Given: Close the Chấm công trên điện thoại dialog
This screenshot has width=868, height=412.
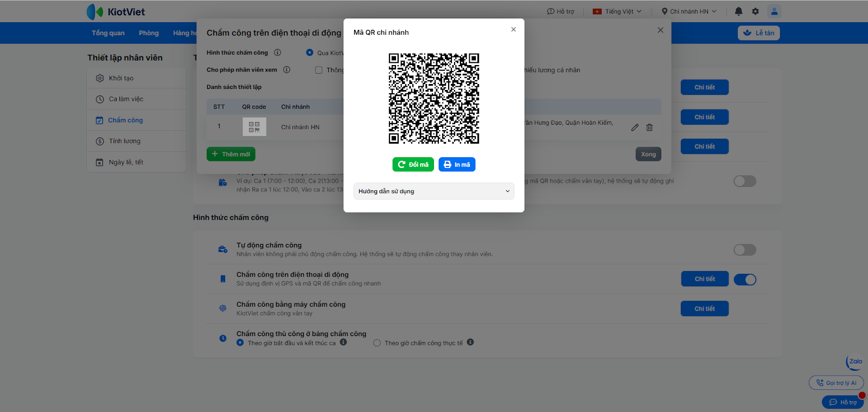Looking at the screenshot, I should tap(660, 30).
